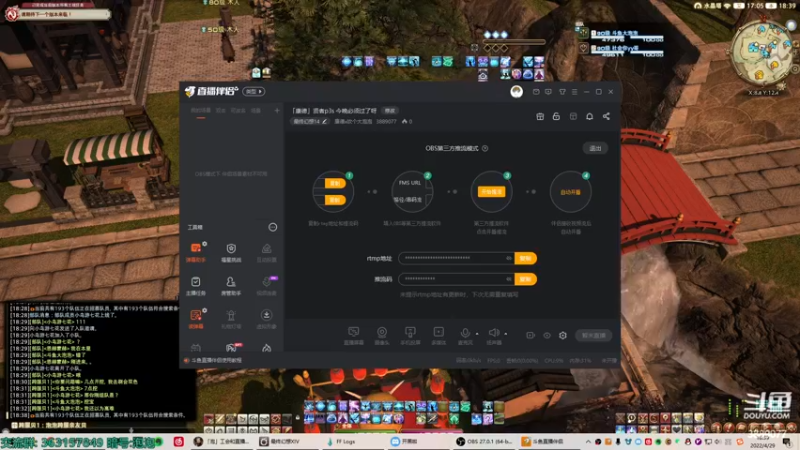Viewport: 800px width, 450px height.
Task: Expand the system tray hidden icons chevron
Action: coord(588,442)
